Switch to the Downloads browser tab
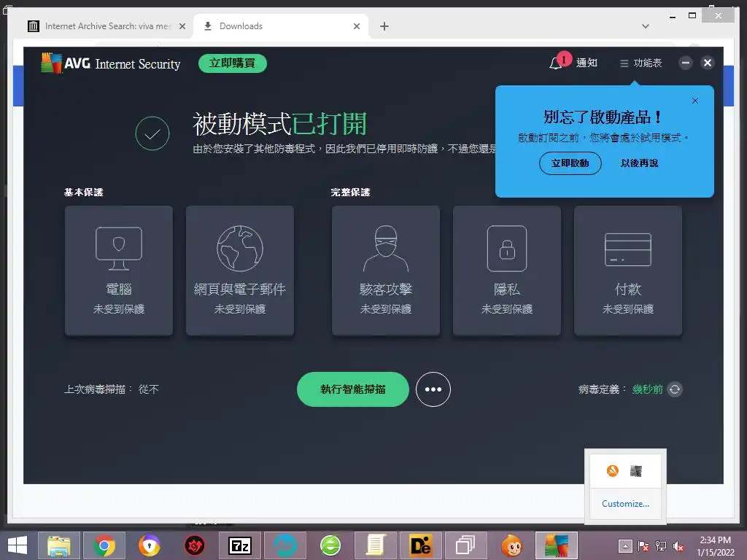The width and height of the screenshot is (747, 560). point(281,26)
